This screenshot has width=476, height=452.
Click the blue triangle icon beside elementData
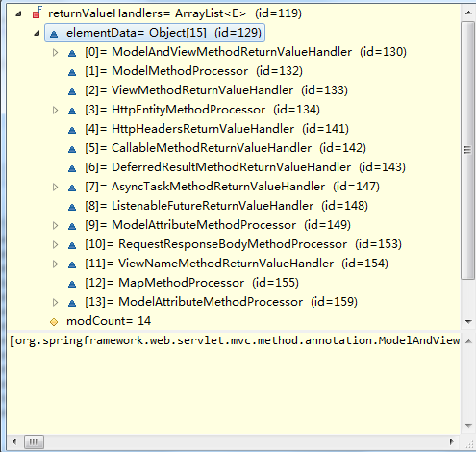click(x=54, y=34)
